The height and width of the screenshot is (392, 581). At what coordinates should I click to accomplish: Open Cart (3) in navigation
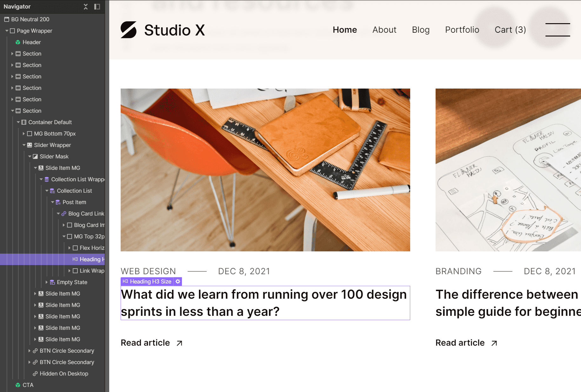point(510,30)
